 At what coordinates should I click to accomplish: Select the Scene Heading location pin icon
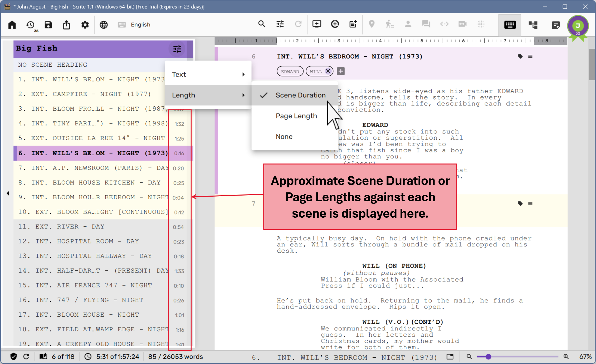point(372,24)
